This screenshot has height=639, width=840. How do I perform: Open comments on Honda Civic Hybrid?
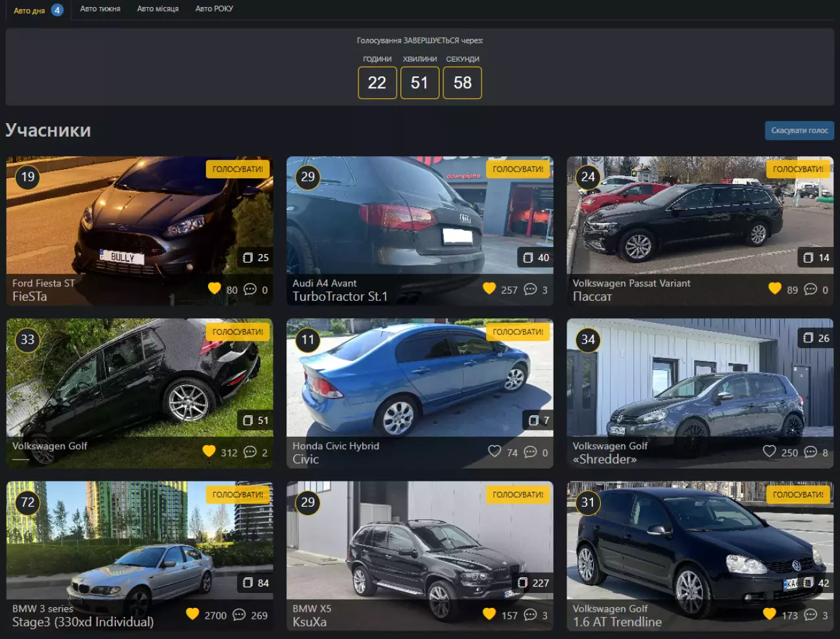(x=530, y=452)
